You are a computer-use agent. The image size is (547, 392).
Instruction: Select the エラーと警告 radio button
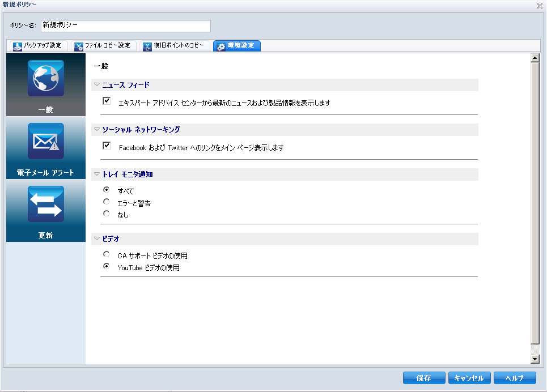107,202
